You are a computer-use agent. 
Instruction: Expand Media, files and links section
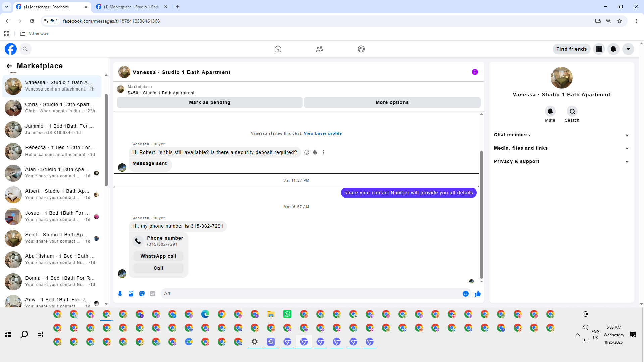click(561, 148)
